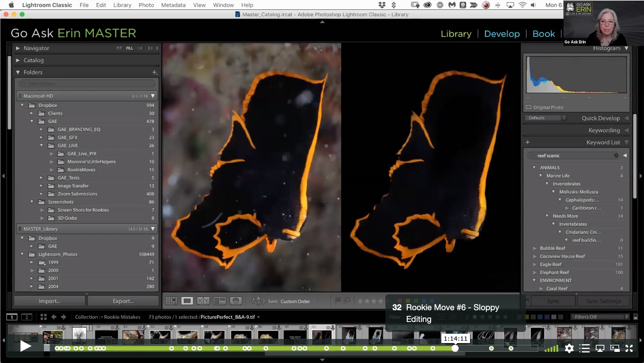Image resolution: width=644 pixels, height=363 pixels.
Task: Open the video chapters list
Action: tap(584, 348)
